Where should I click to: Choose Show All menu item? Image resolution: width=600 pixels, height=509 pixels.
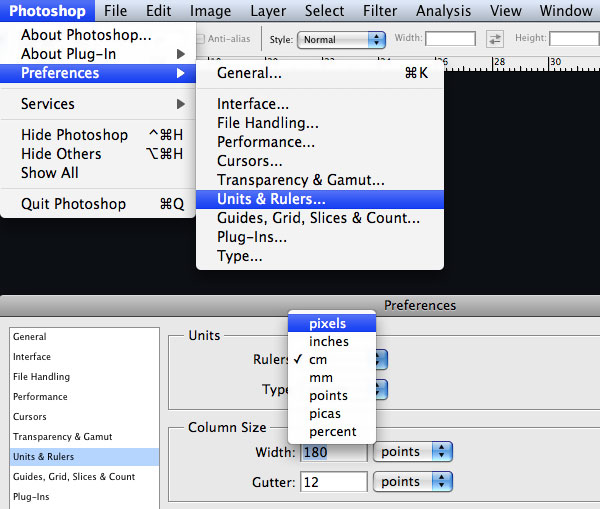98,173
